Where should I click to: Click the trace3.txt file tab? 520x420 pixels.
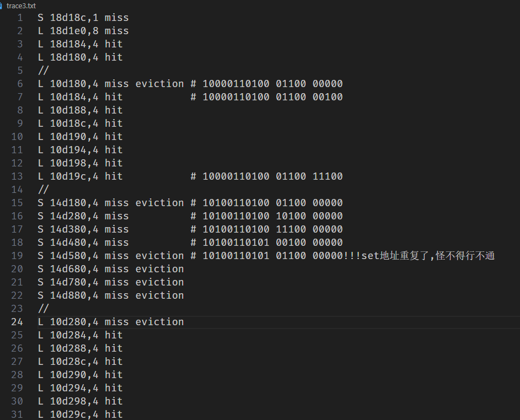coord(18,6)
